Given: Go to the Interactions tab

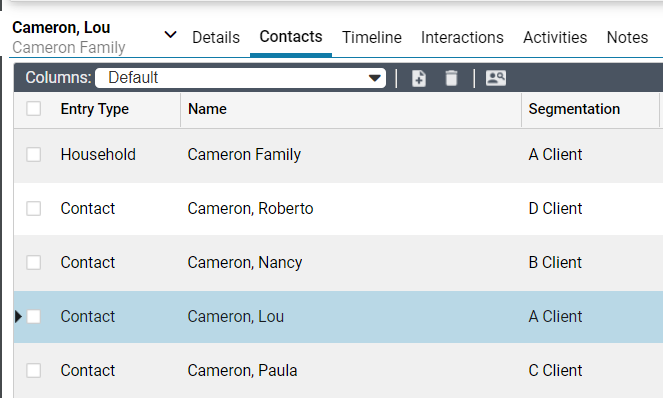Looking at the screenshot, I should tap(462, 37).
